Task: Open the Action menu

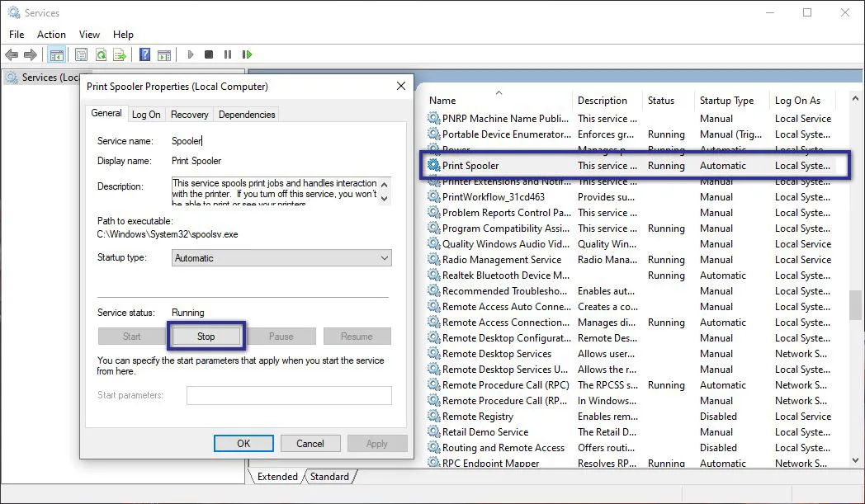Action: (51, 34)
